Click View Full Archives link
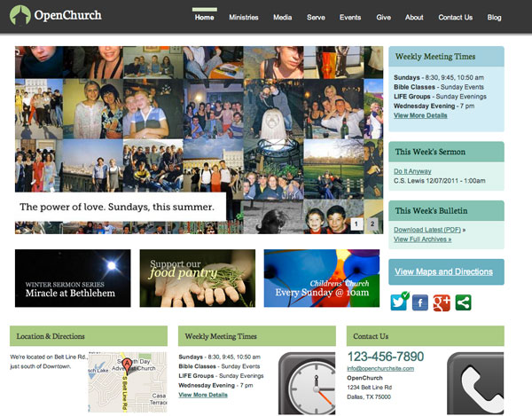The height and width of the screenshot is (416, 532). (x=422, y=239)
